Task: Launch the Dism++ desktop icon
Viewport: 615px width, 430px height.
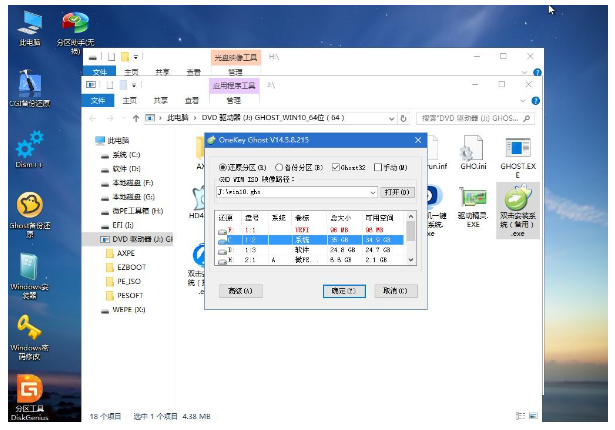Action: pos(29,149)
